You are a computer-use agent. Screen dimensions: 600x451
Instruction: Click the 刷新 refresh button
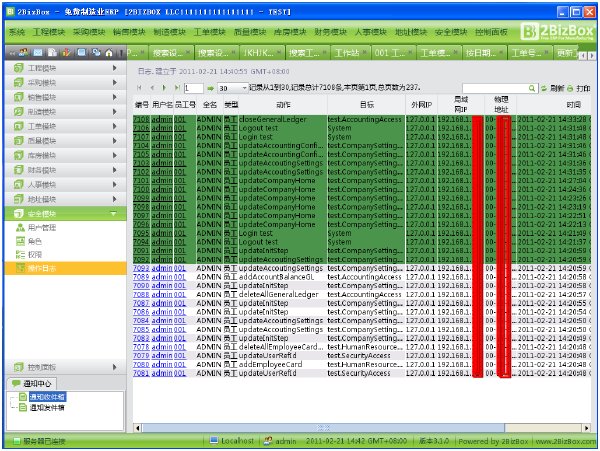pyautogui.click(x=553, y=88)
